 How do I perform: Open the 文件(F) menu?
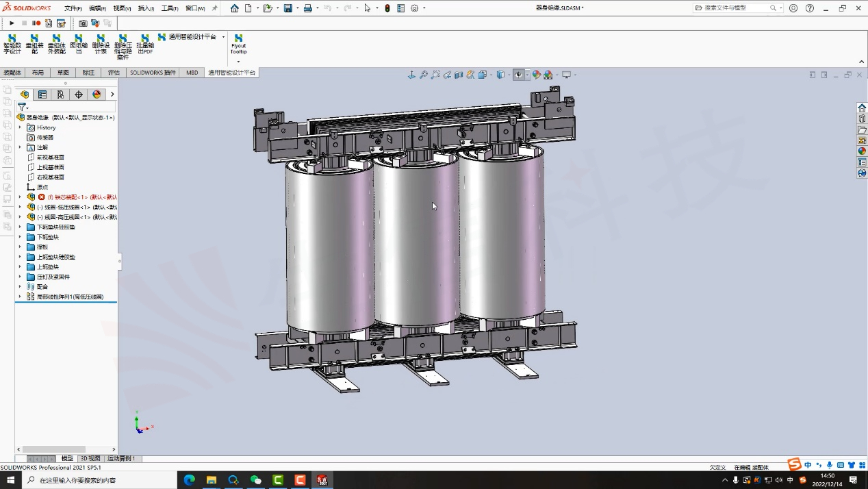(73, 8)
